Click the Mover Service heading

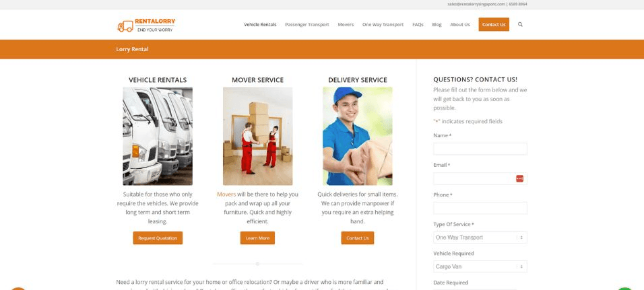tap(257, 80)
